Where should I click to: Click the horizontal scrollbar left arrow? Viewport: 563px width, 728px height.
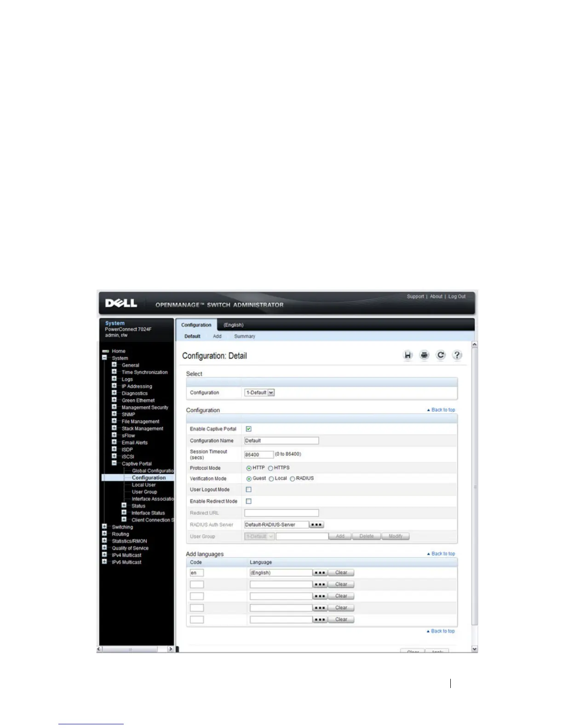[x=99, y=649]
